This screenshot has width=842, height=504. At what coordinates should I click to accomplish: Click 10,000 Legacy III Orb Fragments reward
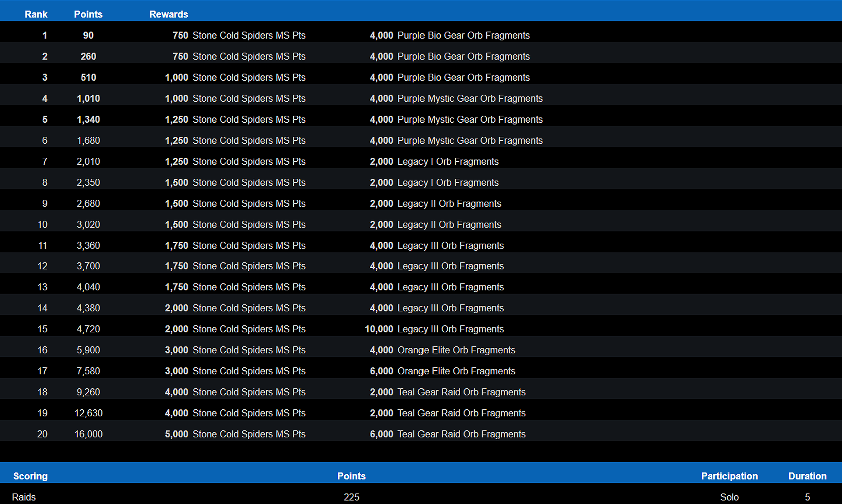(450, 329)
